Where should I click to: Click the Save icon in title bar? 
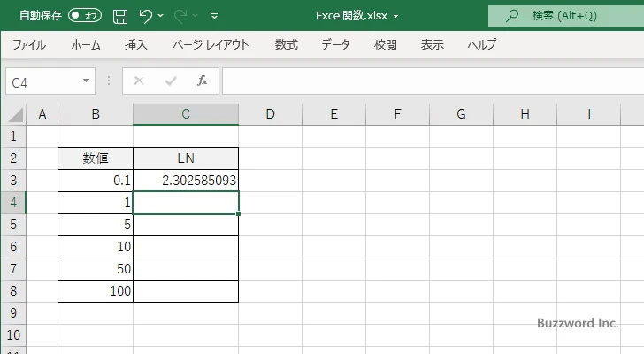120,16
